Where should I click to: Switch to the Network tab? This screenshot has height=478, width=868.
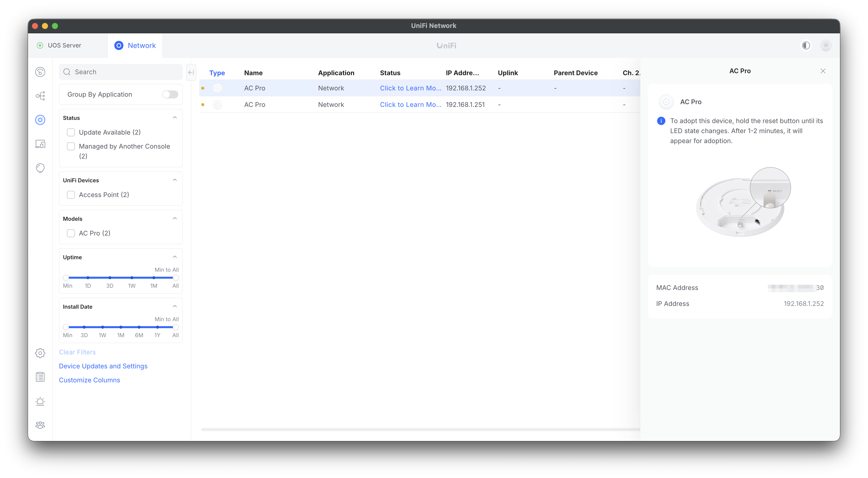pyautogui.click(x=135, y=45)
